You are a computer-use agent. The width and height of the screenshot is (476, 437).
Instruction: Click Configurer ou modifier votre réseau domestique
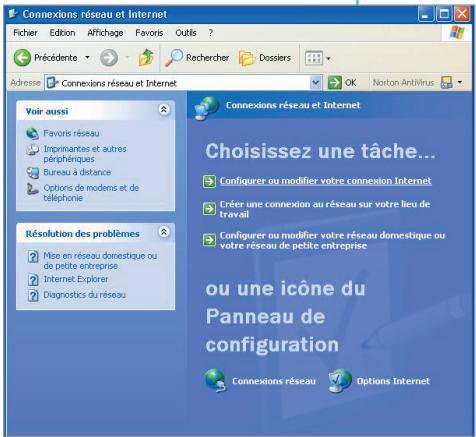pos(332,240)
